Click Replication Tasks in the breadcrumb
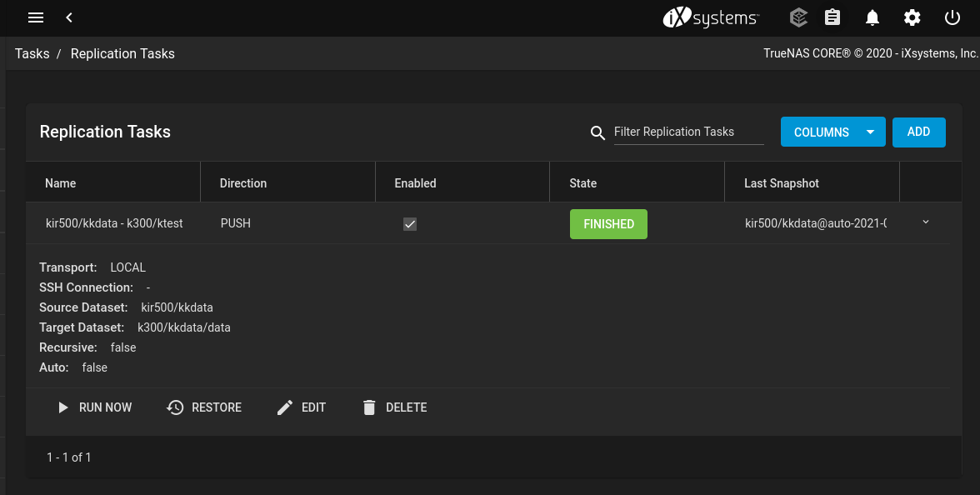 tap(122, 53)
